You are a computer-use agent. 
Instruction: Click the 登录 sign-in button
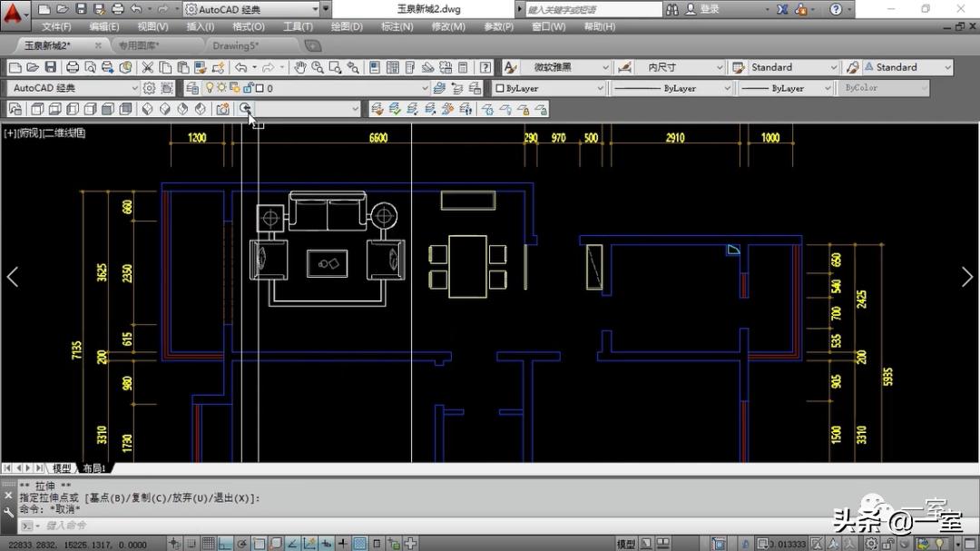[x=709, y=9]
